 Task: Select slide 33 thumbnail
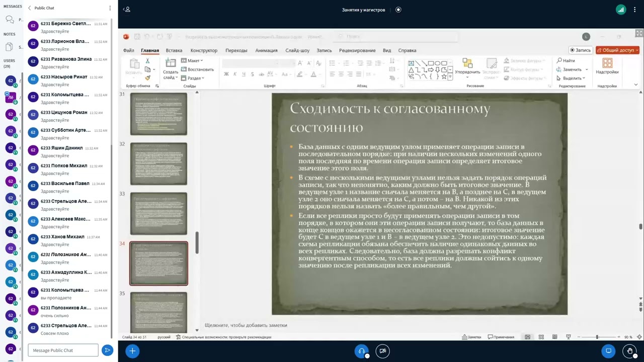(x=158, y=213)
